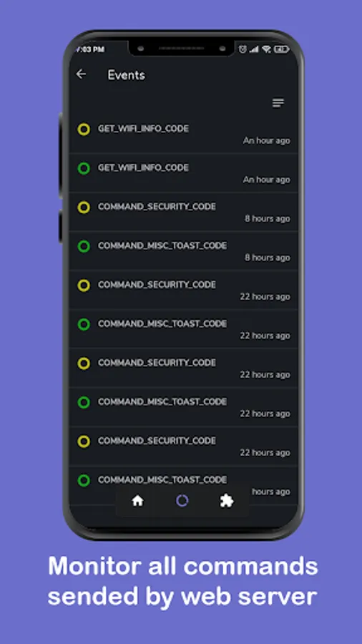Open the puzzle piece plugins tab

pyautogui.click(x=227, y=501)
